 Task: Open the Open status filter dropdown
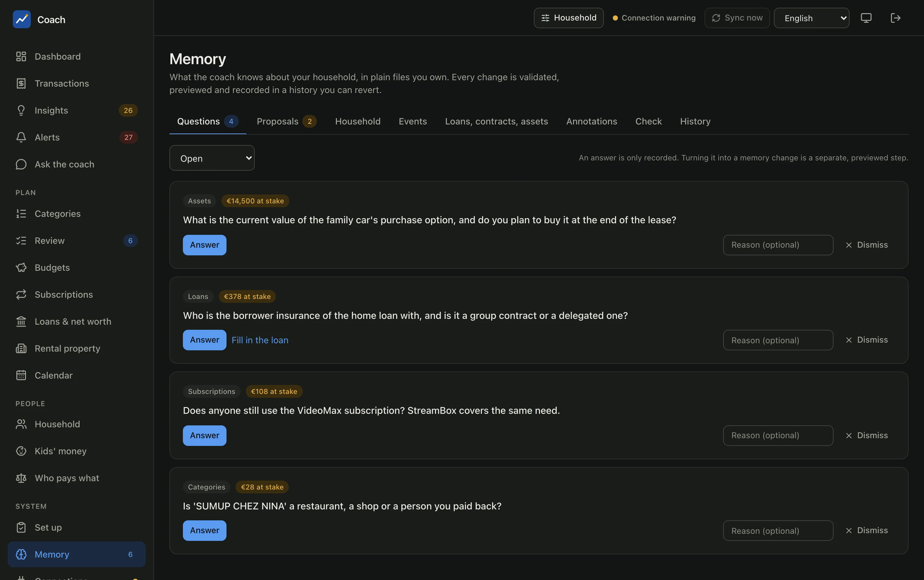[x=212, y=158]
